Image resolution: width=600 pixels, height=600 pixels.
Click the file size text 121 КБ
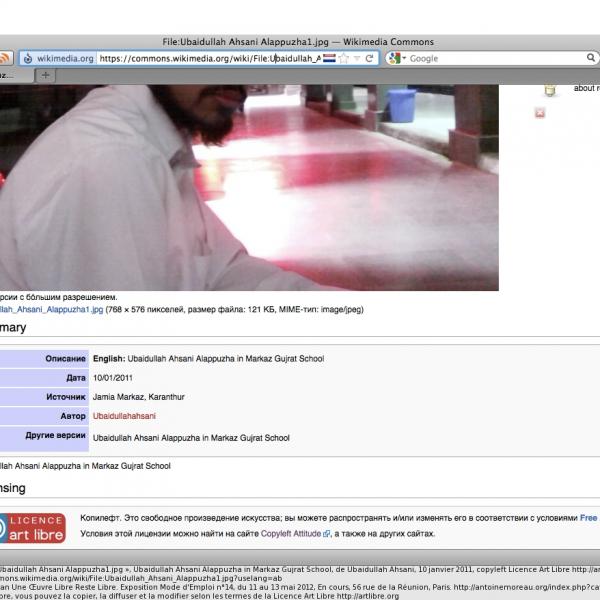(x=261, y=310)
